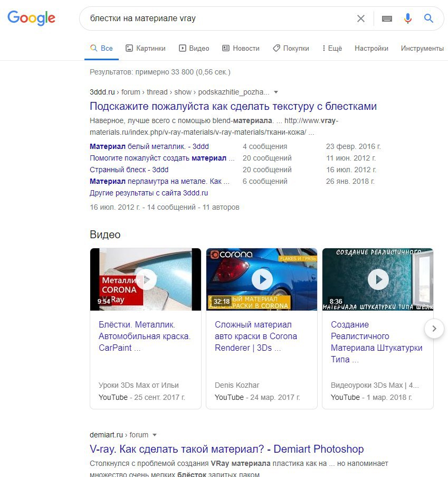Click the Результатов: примерно 33 800 text
The image size is (448, 477).
tap(160, 72)
